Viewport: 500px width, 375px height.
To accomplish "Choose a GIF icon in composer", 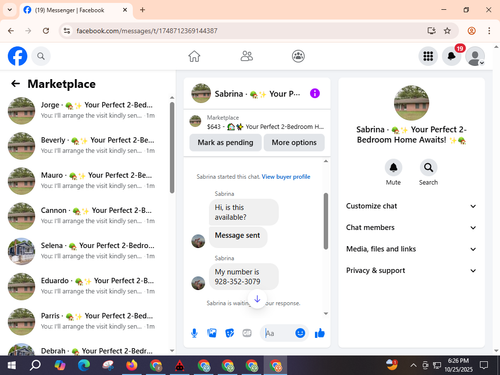I will (x=247, y=333).
